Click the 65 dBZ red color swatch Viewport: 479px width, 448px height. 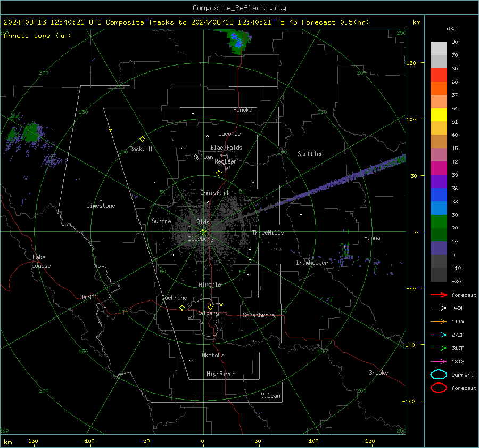439,75
